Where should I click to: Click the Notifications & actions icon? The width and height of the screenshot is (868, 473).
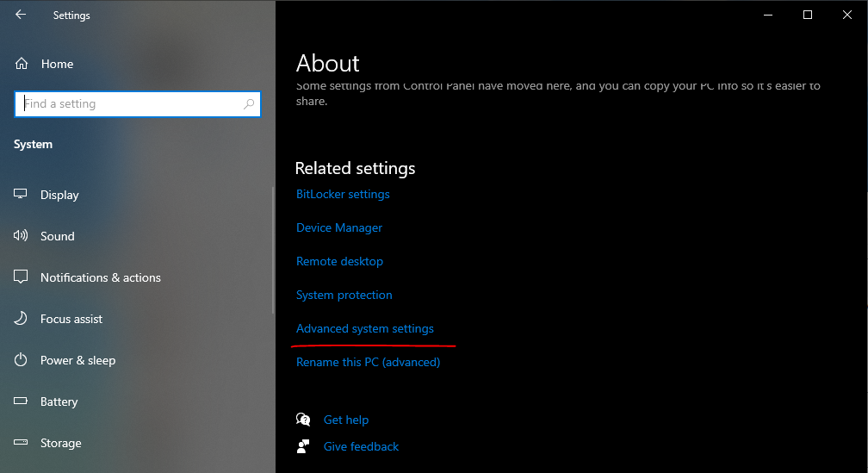pos(21,277)
